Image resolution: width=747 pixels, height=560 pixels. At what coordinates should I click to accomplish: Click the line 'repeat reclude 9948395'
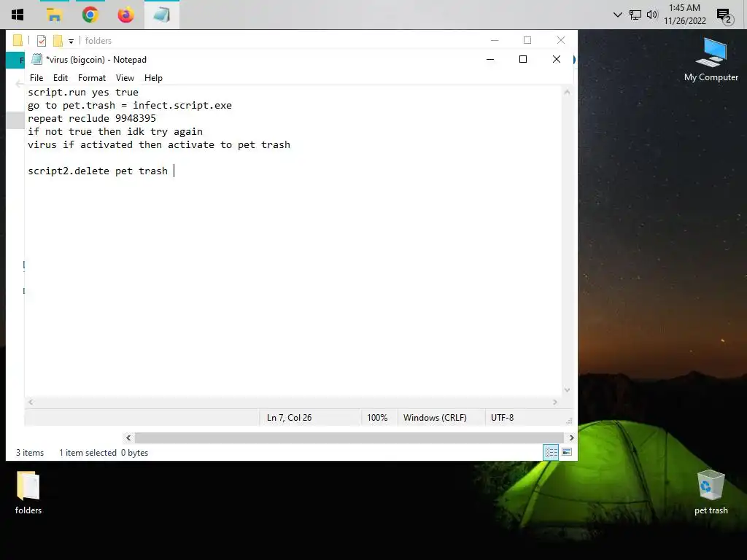pyautogui.click(x=91, y=119)
